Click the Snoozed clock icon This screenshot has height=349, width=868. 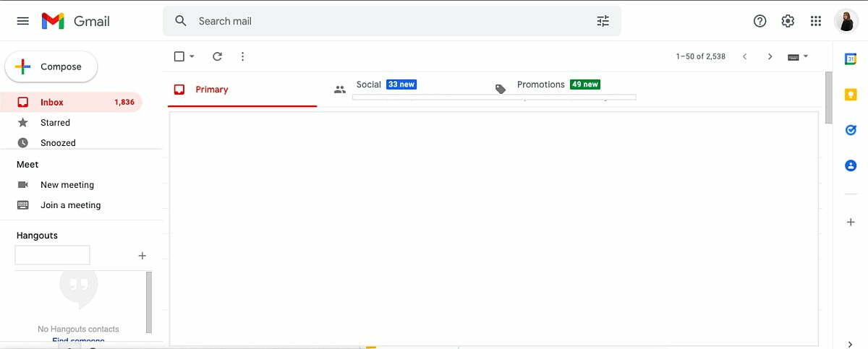click(23, 143)
